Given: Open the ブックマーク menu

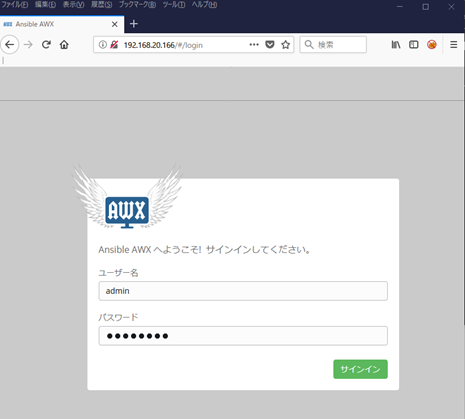Looking at the screenshot, I should (137, 5).
